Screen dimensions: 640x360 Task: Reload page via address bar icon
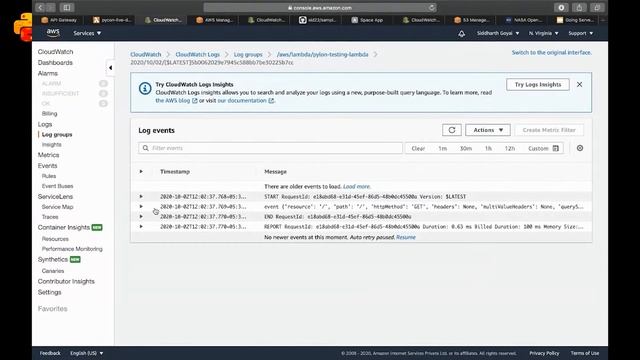(x=431, y=8)
